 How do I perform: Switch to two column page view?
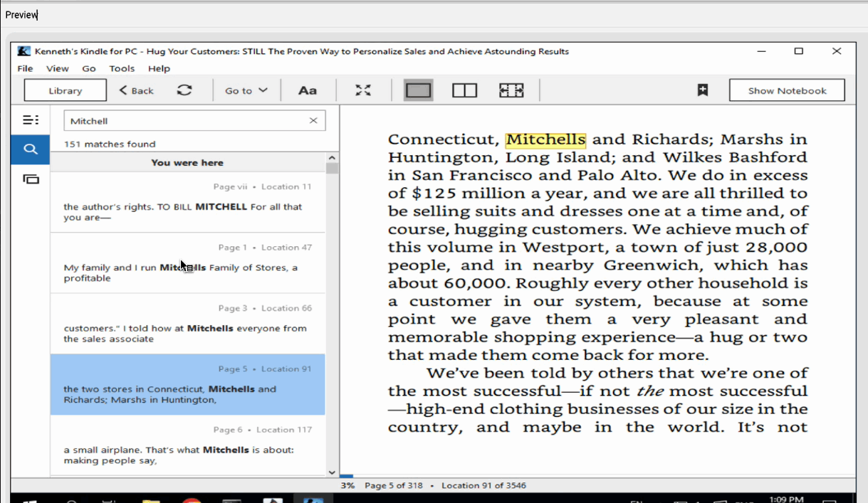click(x=464, y=90)
